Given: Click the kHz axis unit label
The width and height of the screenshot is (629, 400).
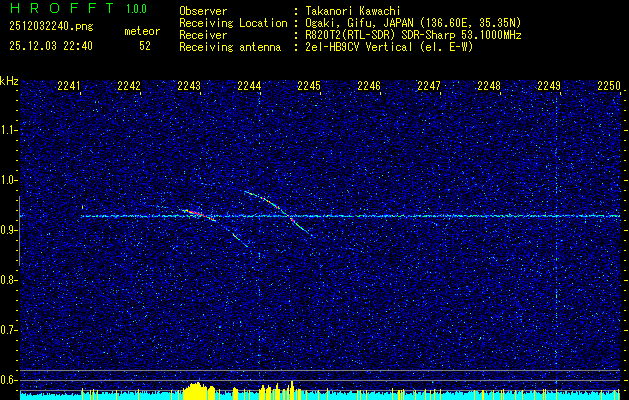Looking at the screenshot, I should click(x=9, y=81).
